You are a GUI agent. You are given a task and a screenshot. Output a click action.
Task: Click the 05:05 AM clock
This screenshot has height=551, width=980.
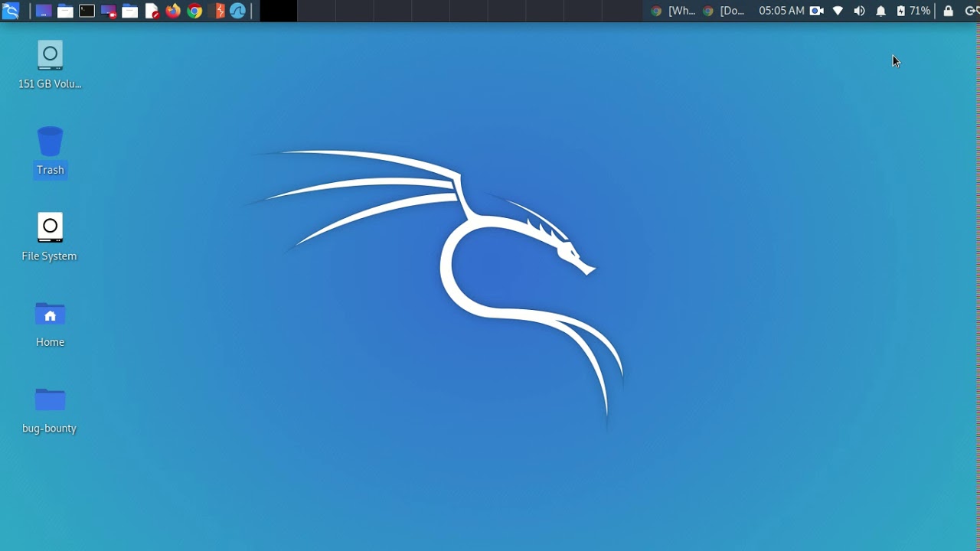pos(781,11)
